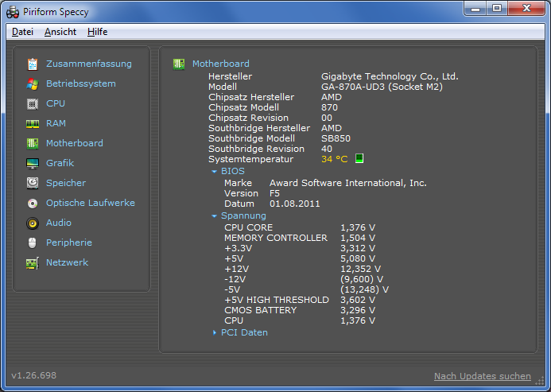Image resolution: width=551 pixels, height=392 pixels.
Task: Click the Motherboard icon in sidebar
Action: click(33, 143)
